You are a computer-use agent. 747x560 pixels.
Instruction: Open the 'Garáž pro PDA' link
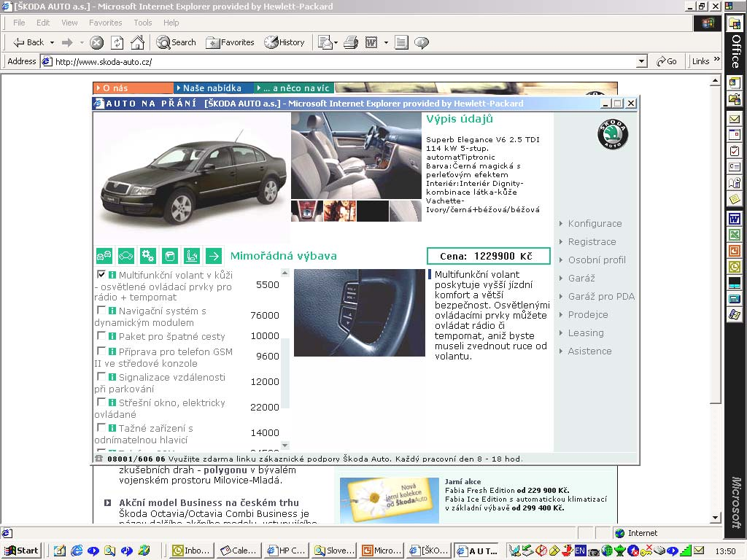[601, 297]
